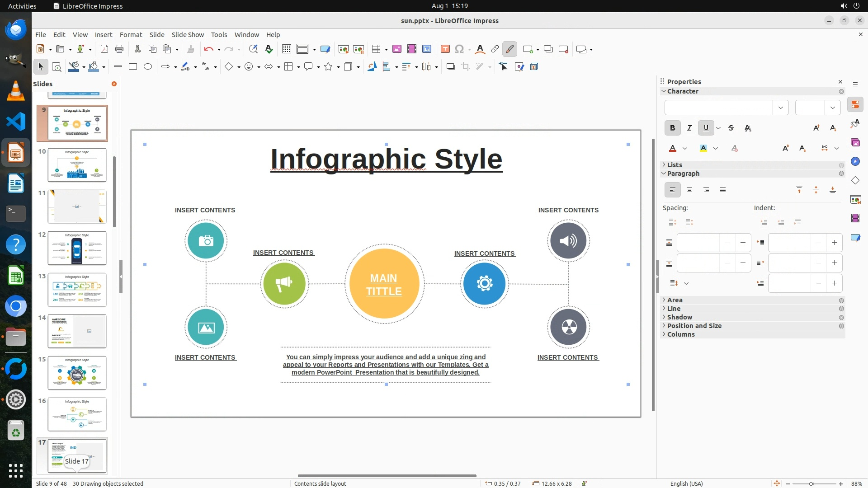Select the Ellipse drawing tool

pos(148,67)
